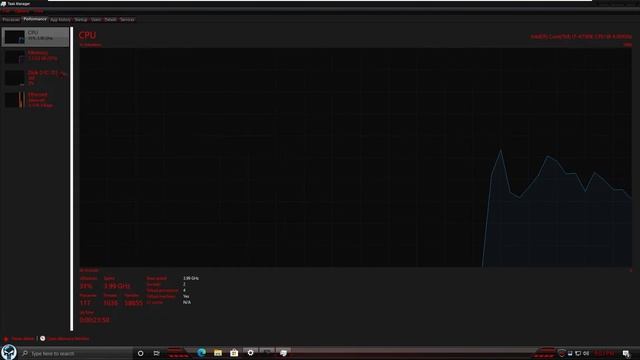Click the Handles count value
The image size is (640, 360).
click(x=133, y=303)
